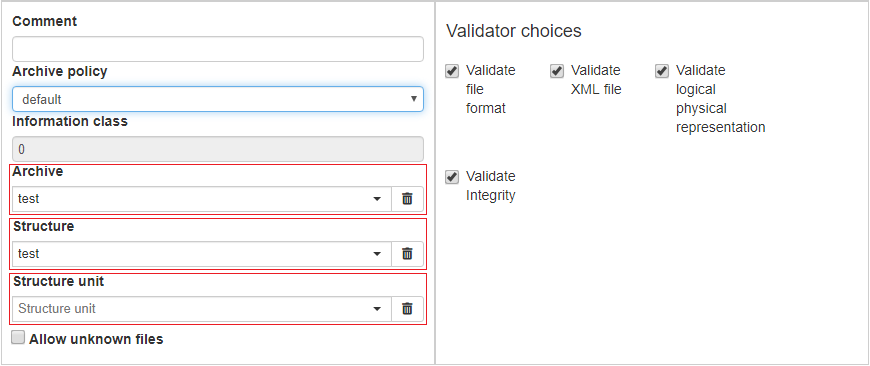Toggle Validate logical physical representation checkbox

(x=661, y=71)
